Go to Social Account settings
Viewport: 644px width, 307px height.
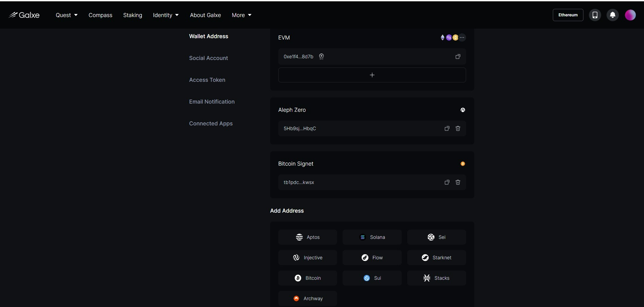coord(209,58)
